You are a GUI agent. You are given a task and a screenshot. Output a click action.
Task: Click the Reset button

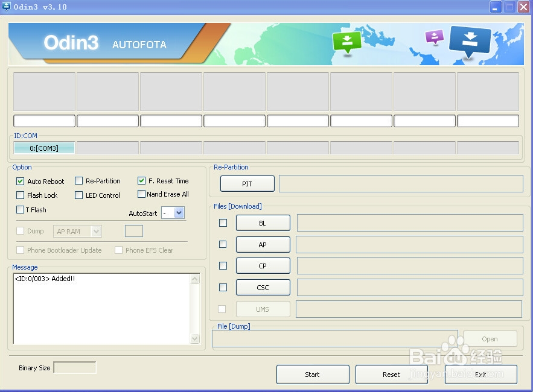pyautogui.click(x=391, y=375)
